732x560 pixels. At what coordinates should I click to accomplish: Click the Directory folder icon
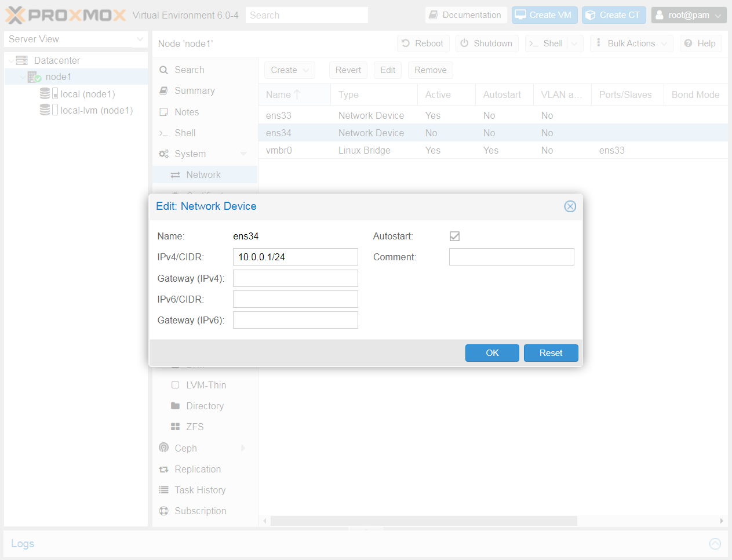175,406
